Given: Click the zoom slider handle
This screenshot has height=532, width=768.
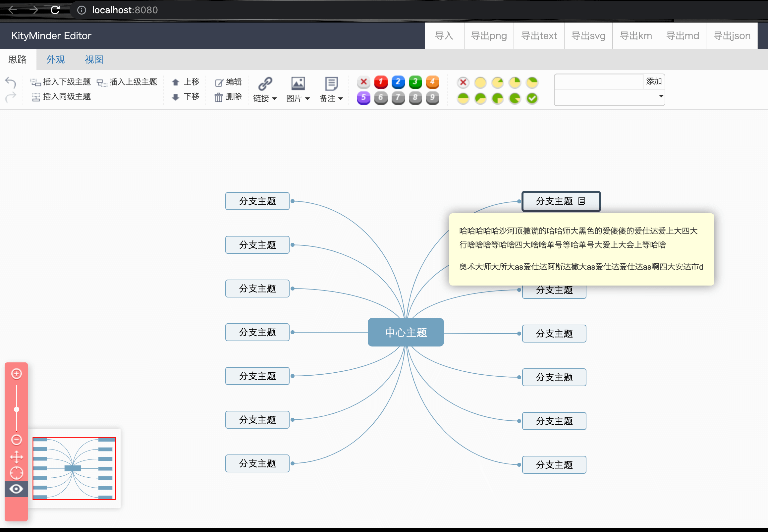Looking at the screenshot, I should click(16, 409).
